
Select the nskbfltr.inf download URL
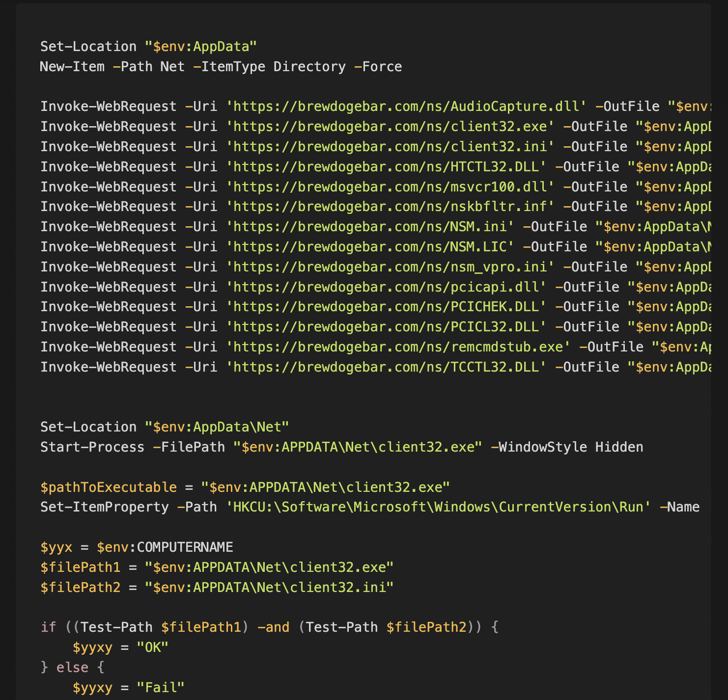390,207
